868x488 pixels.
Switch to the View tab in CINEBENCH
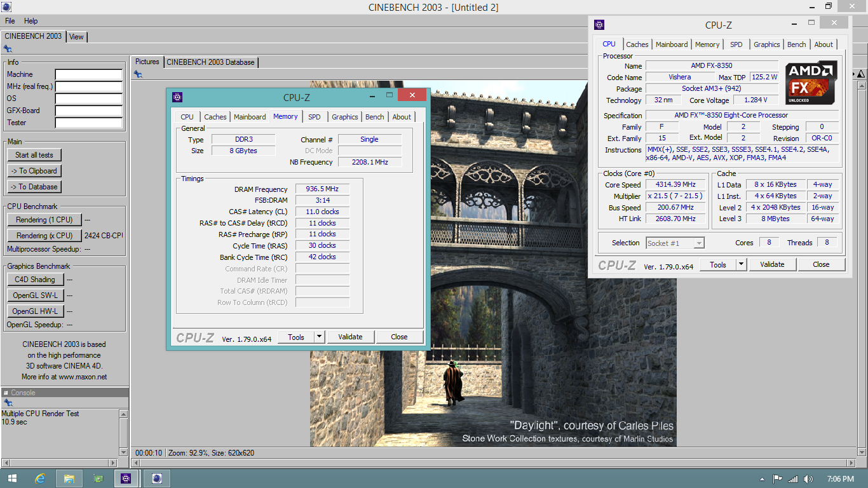(x=76, y=37)
